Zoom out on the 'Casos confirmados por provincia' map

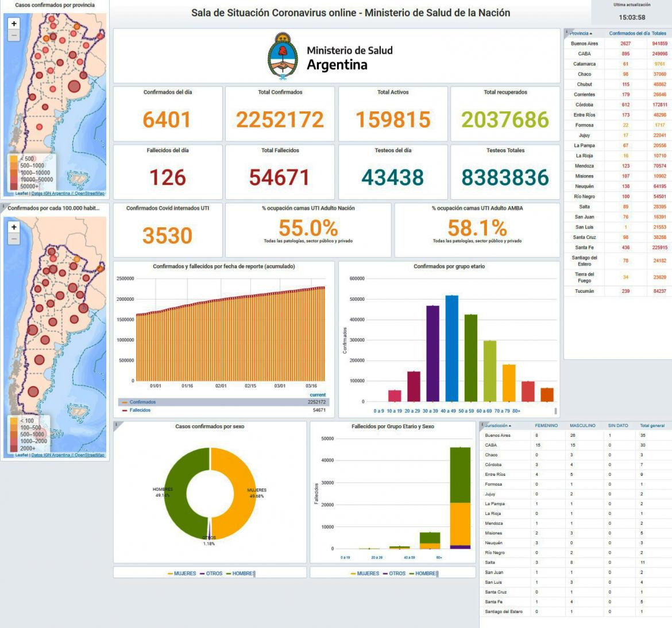tap(14, 35)
